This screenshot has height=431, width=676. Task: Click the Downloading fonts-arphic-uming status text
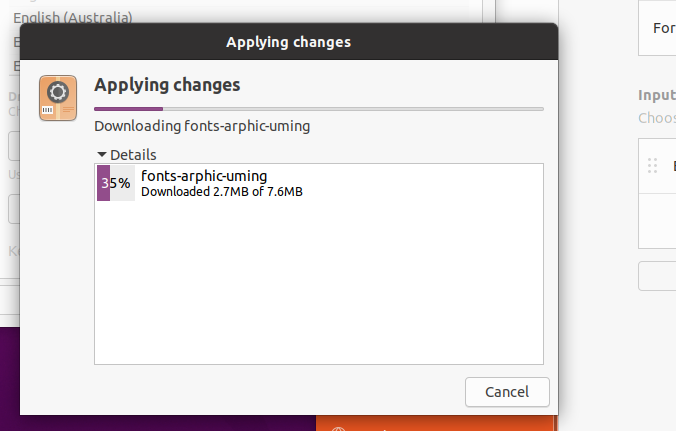202,126
